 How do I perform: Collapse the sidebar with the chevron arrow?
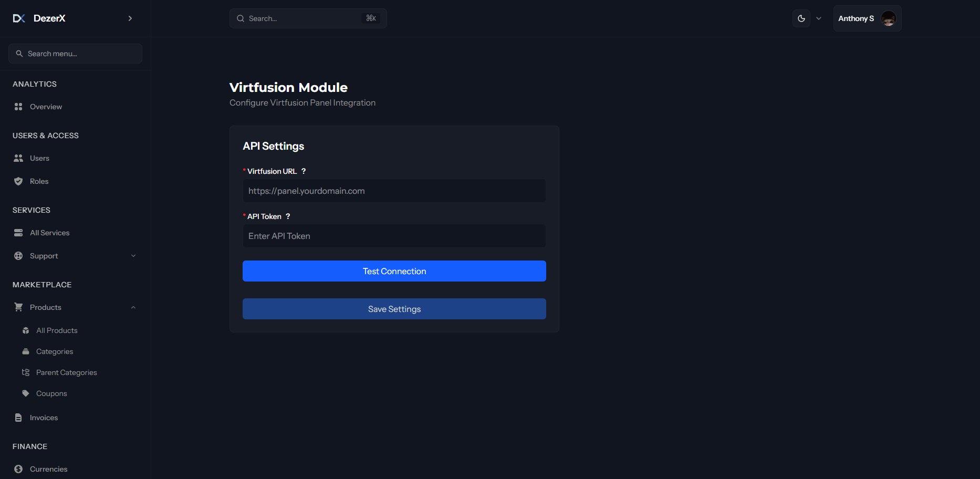pos(130,18)
